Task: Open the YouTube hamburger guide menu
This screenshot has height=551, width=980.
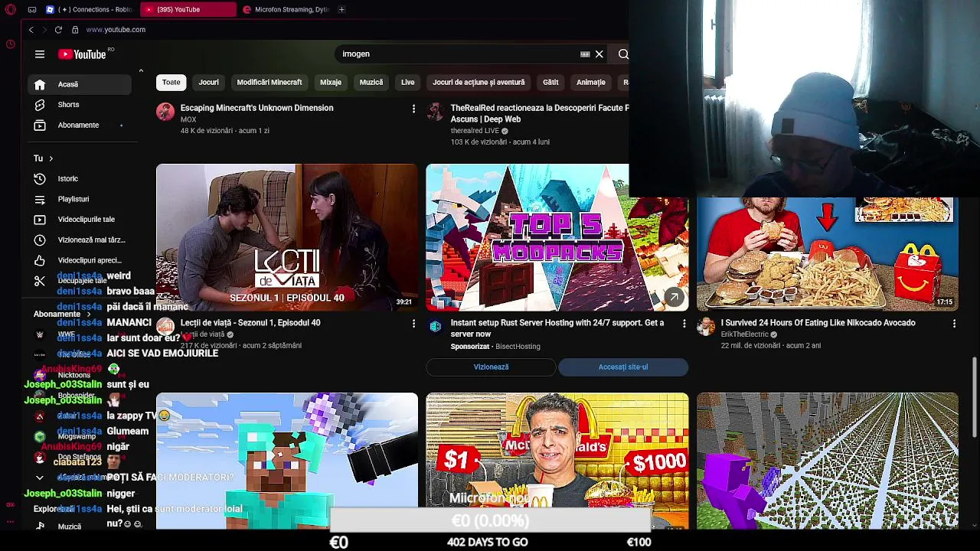Action: pos(40,54)
